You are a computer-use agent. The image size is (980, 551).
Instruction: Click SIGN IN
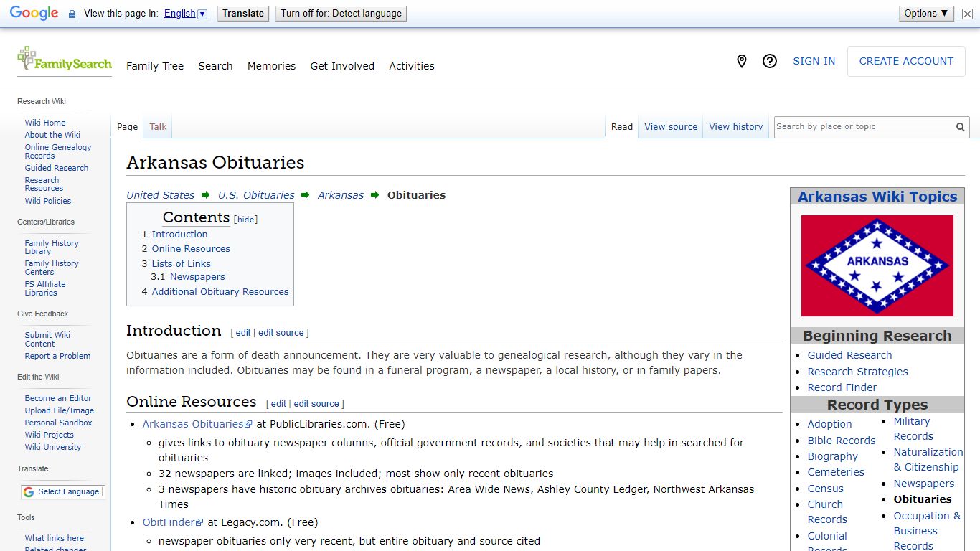[x=814, y=62]
